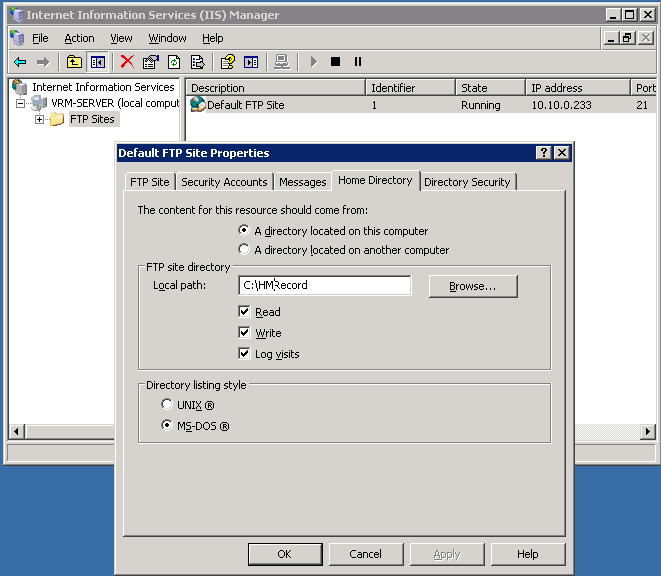
Task: Click Cancel in FTP Site Properties
Action: coord(365,554)
